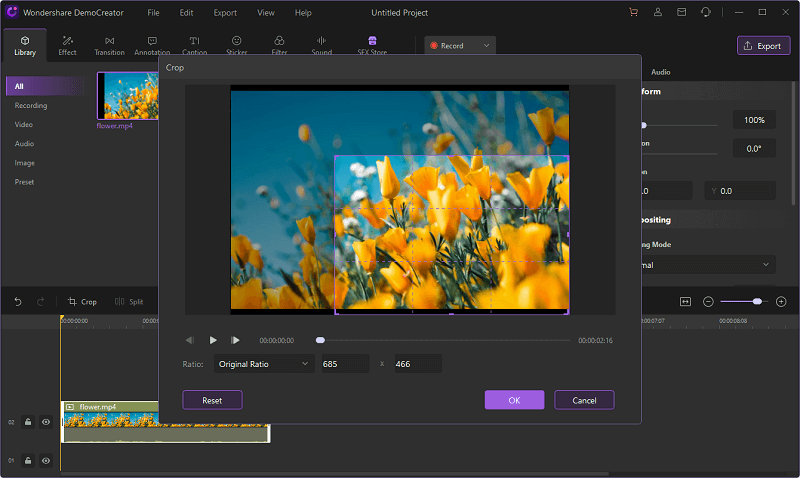Open the user account profile icon

659,12
